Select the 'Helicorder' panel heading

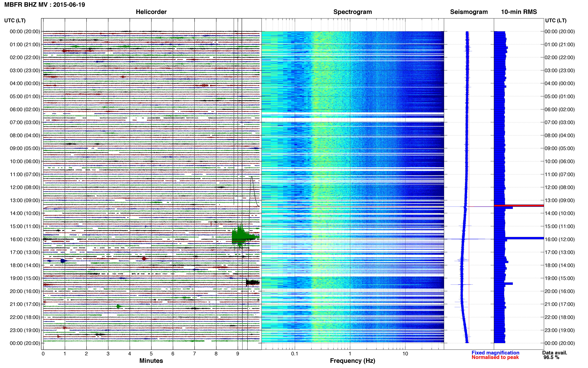151,12
